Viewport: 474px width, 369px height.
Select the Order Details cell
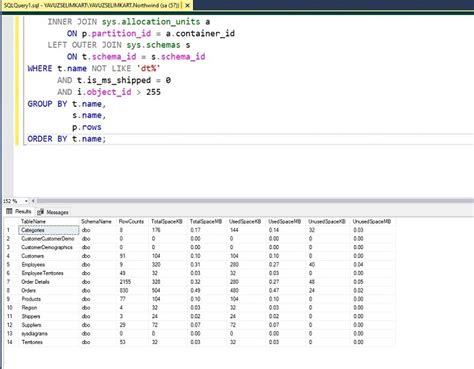49,282
